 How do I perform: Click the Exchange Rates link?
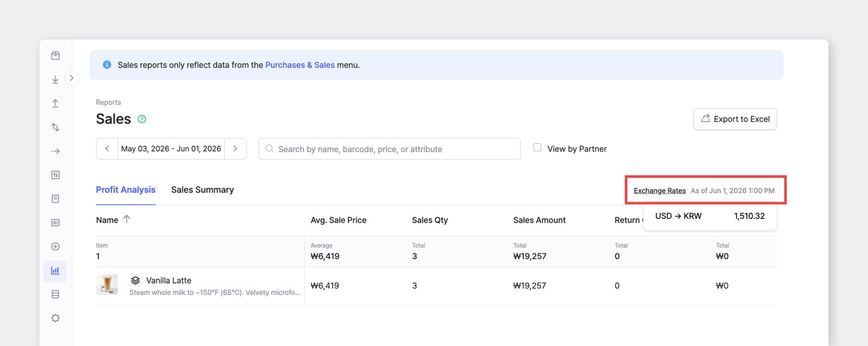[660, 191]
